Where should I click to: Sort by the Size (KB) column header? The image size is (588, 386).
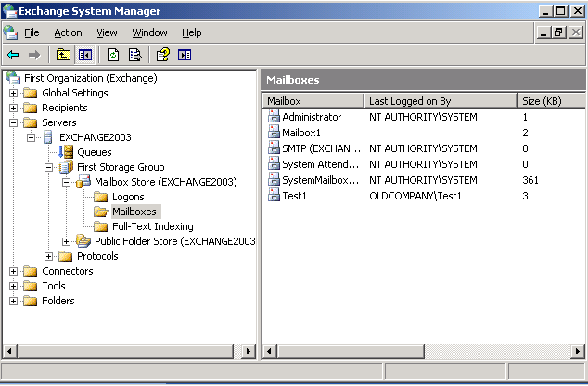[x=551, y=100]
